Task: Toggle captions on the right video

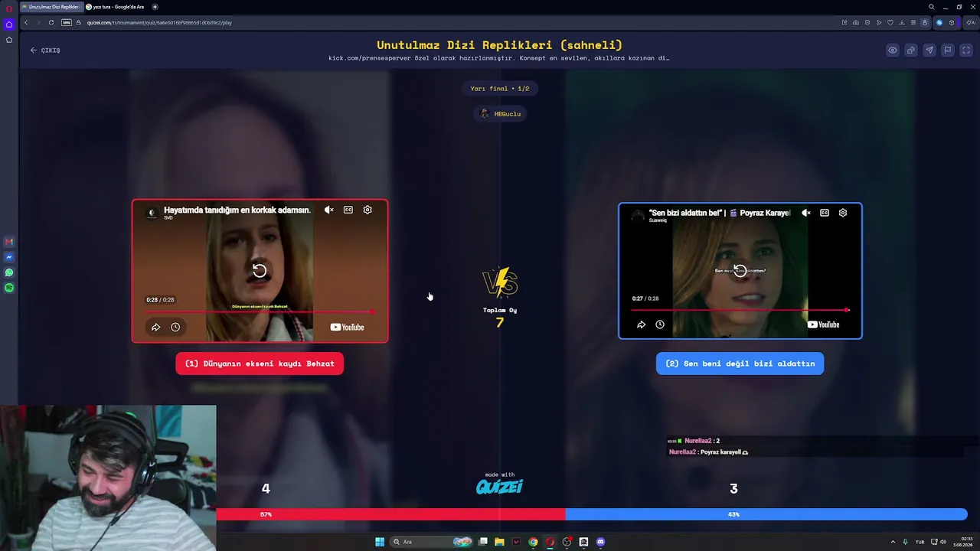Action: click(825, 213)
